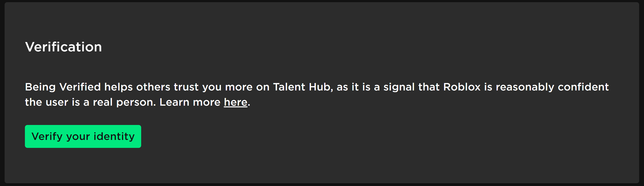Click the words "the user" in description
Screen dimensions: 644x186
coord(46,102)
